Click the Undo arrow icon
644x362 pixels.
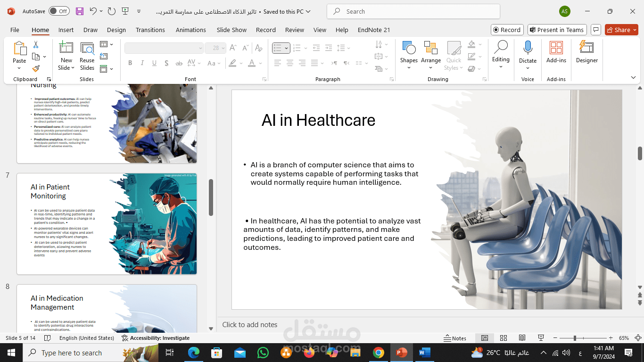pos(93,11)
